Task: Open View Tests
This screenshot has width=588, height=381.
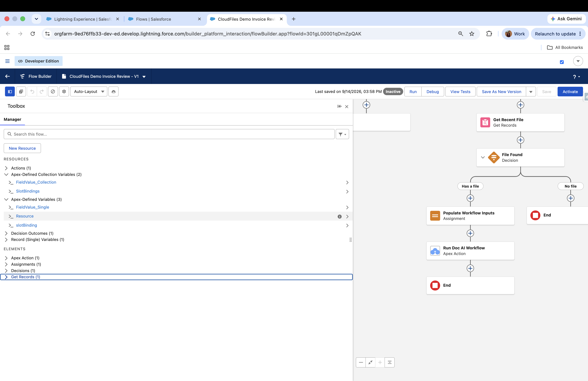Action: (460, 92)
